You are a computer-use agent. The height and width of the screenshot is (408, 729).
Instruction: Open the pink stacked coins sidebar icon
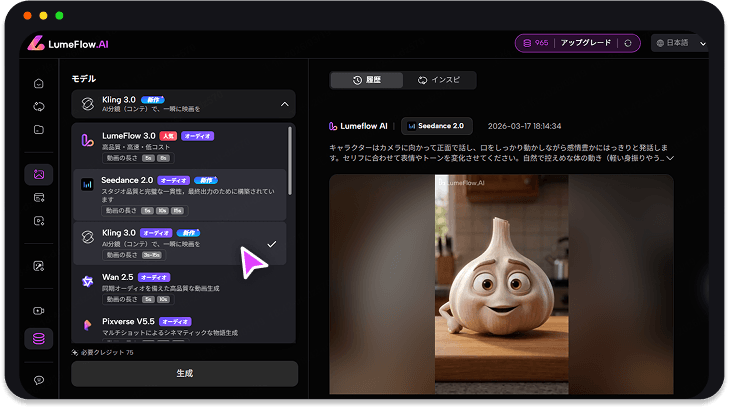[39, 339]
